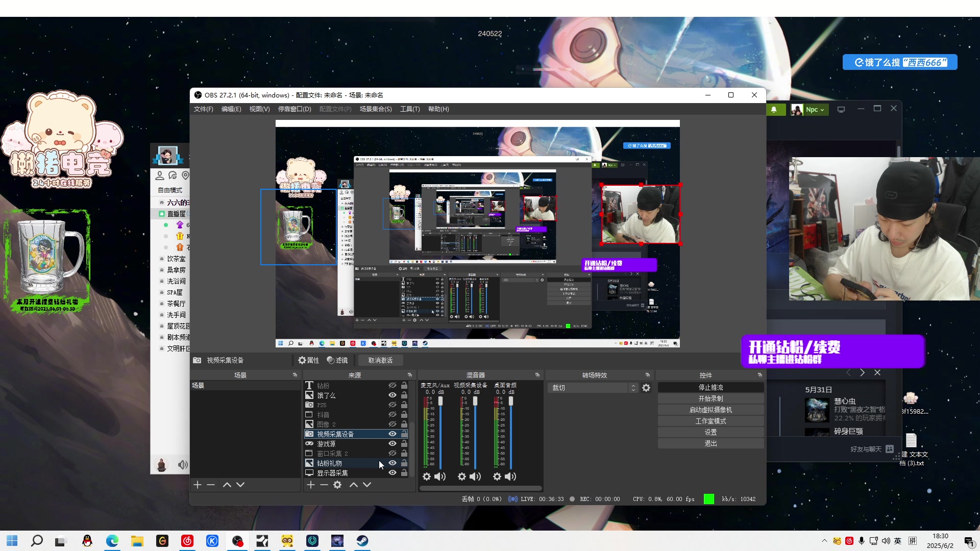
Task: Mute the 桌面音频 channel
Action: 510,477
